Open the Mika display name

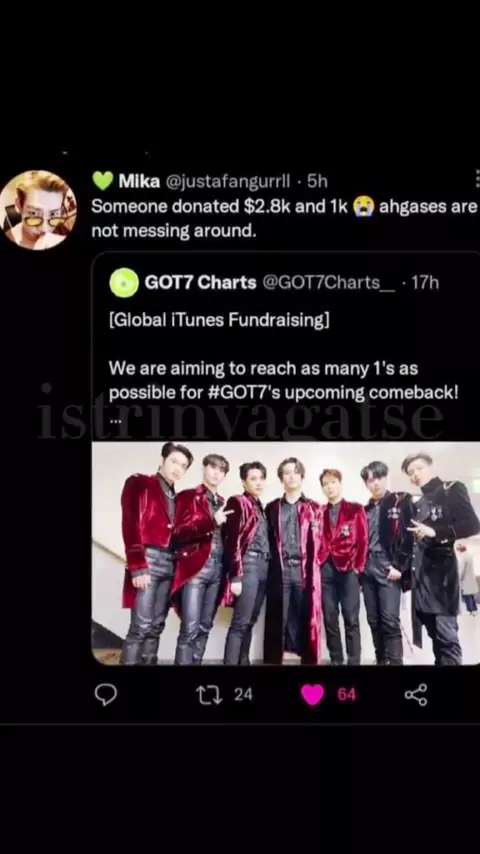pyautogui.click(x=139, y=181)
